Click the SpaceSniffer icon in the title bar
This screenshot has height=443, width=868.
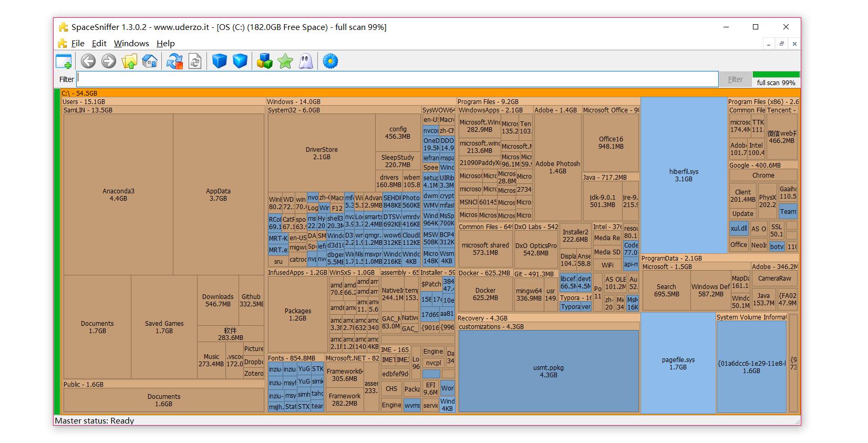point(64,27)
